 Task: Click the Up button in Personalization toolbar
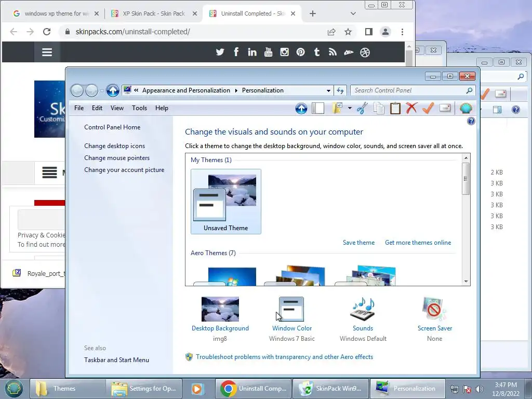(x=301, y=108)
